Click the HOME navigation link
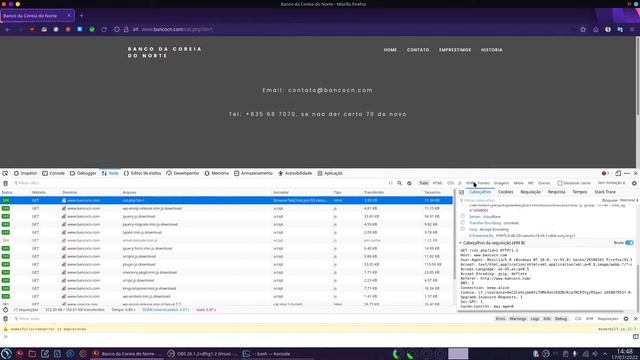 tap(390, 50)
